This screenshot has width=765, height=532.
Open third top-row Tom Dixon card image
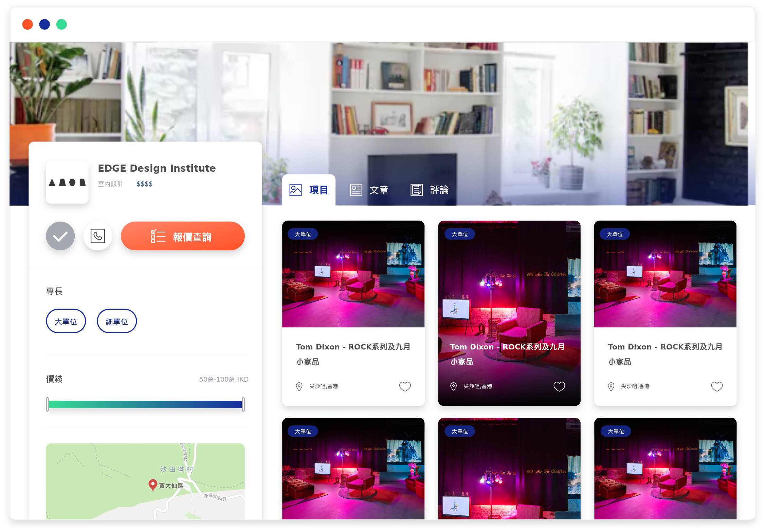[665, 274]
